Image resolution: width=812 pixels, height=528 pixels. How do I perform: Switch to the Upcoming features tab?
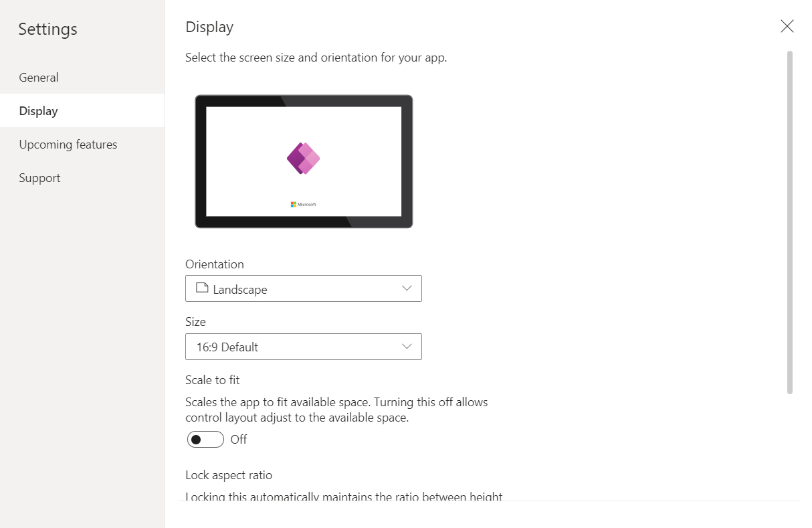coord(68,145)
